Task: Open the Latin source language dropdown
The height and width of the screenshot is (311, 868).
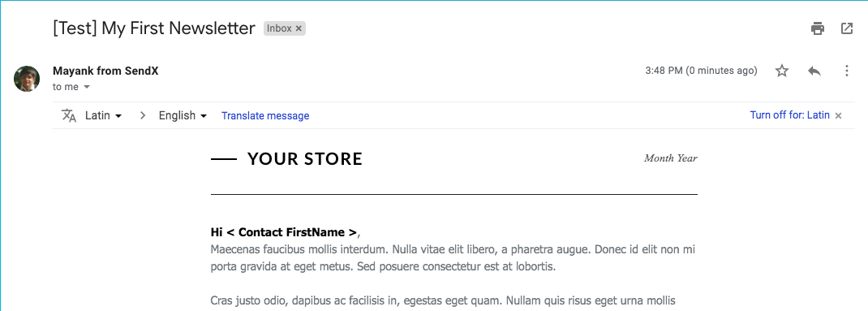Action: [x=104, y=115]
